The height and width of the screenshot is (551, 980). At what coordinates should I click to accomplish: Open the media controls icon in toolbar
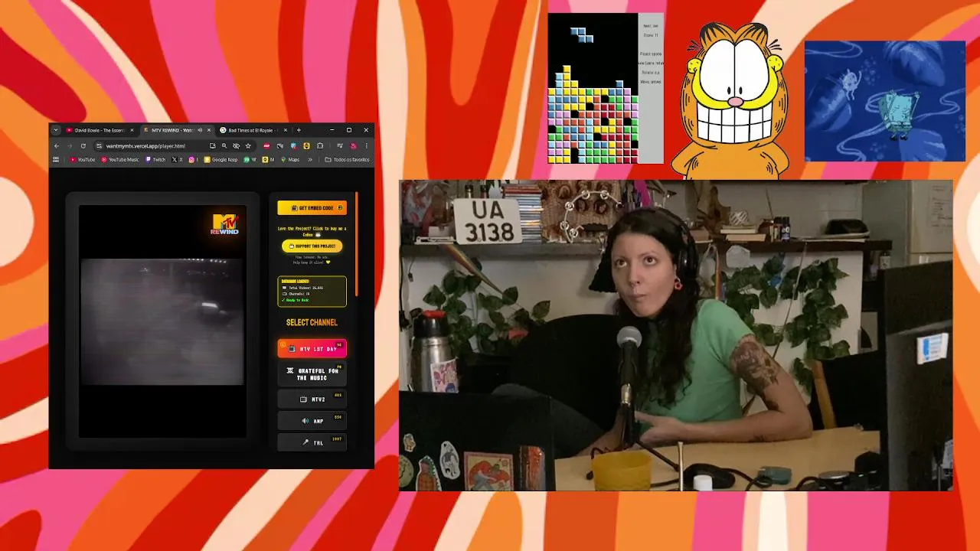pos(340,146)
